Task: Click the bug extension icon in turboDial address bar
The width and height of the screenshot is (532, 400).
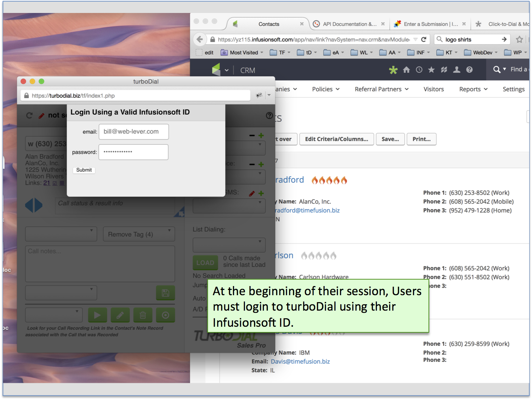Action: (x=259, y=95)
